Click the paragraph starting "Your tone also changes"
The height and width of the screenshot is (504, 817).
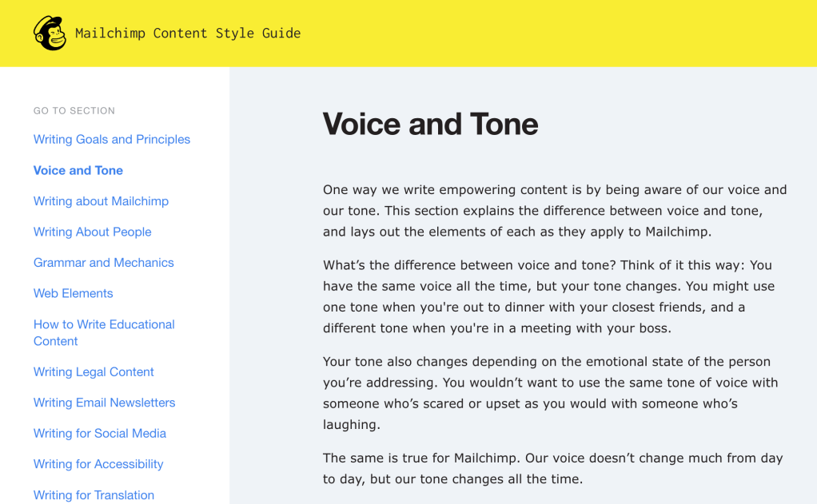(x=550, y=393)
